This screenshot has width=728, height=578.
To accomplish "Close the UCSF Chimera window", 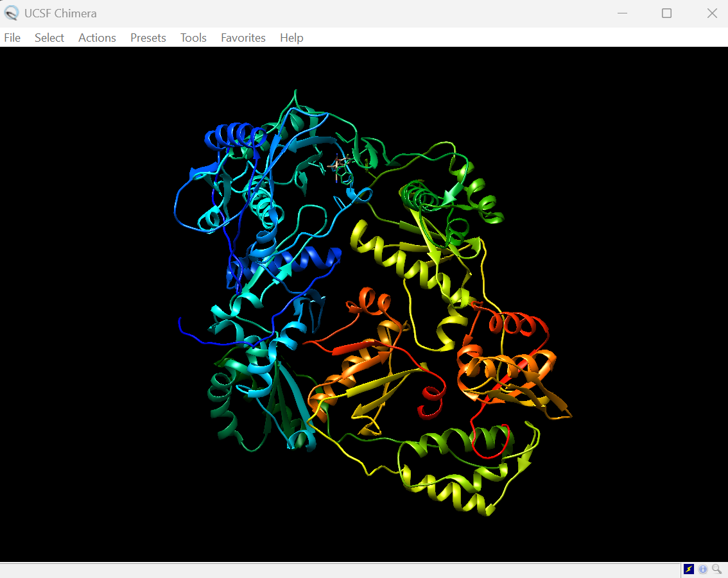I will (x=712, y=13).
